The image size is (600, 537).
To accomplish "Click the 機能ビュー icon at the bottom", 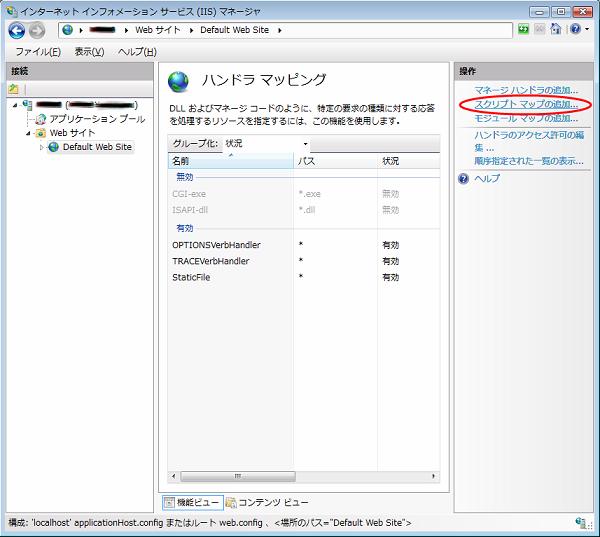I will click(x=170, y=503).
